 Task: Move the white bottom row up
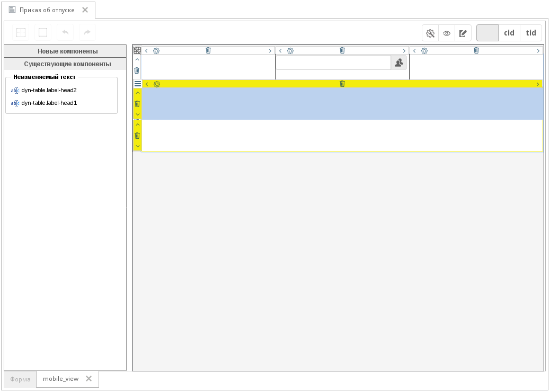(x=138, y=124)
